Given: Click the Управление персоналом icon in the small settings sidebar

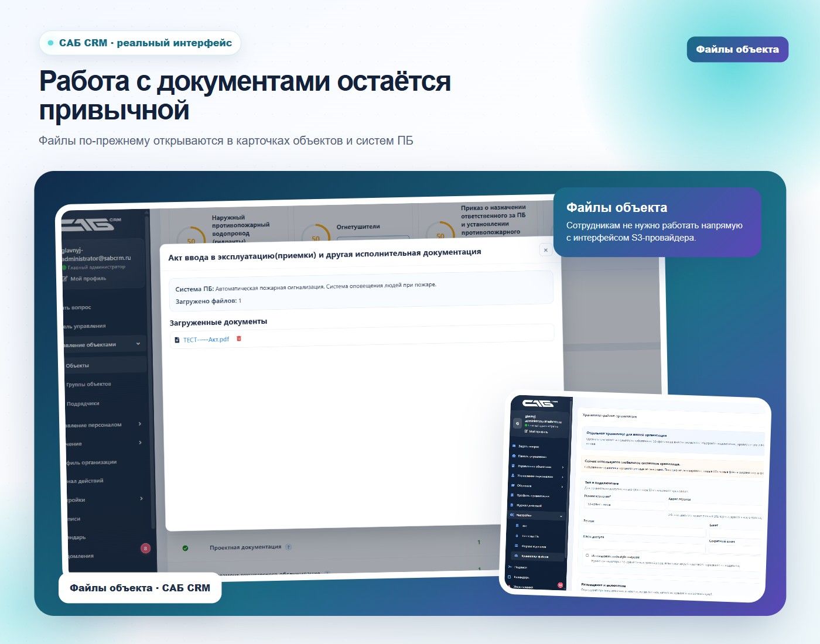Looking at the screenshot, I should coord(513,476).
